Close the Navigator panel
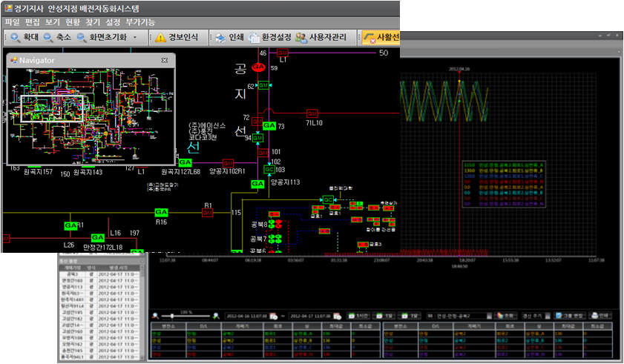 pos(165,60)
